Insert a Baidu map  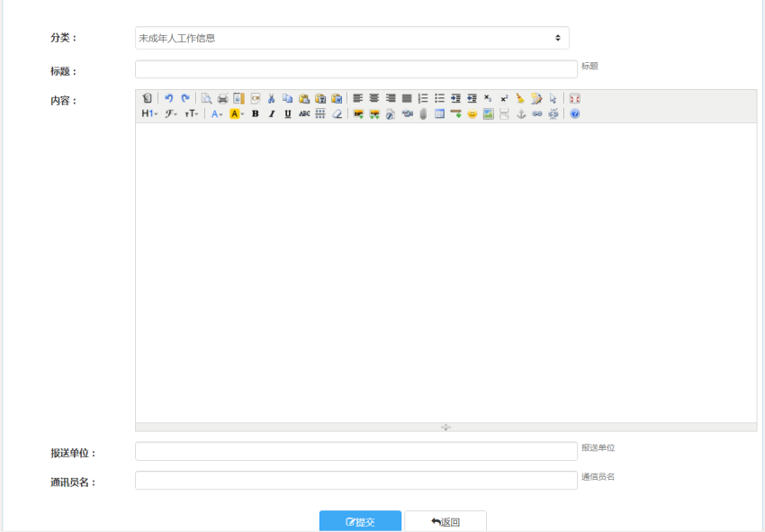coord(488,113)
